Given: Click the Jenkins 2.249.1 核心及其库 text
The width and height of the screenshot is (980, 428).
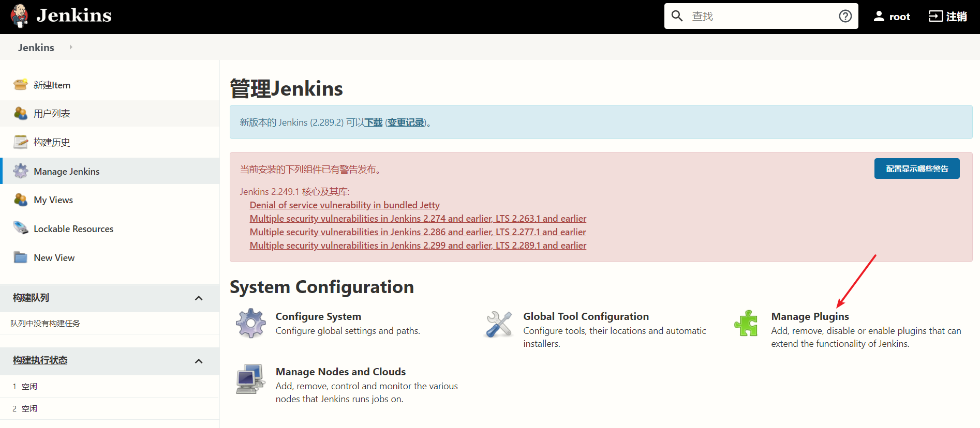Looking at the screenshot, I should tap(294, 192).
